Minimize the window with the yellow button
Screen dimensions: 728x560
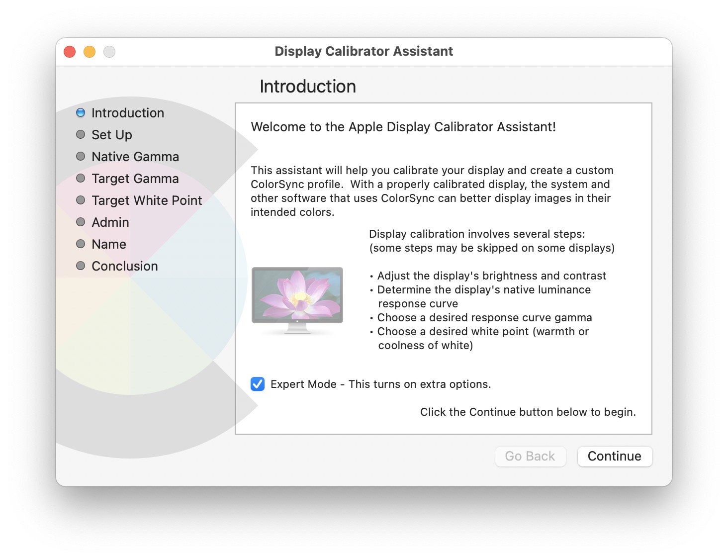(x=90, y=52)
